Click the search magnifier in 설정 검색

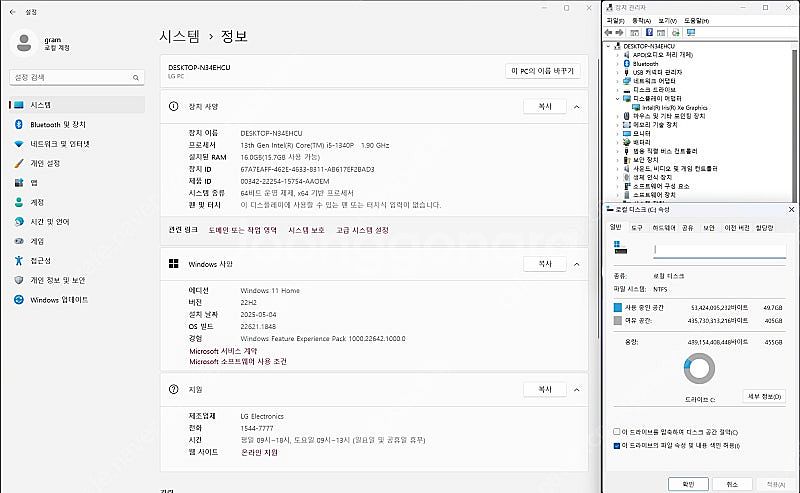pyautogui.click(x=136, y=78)
